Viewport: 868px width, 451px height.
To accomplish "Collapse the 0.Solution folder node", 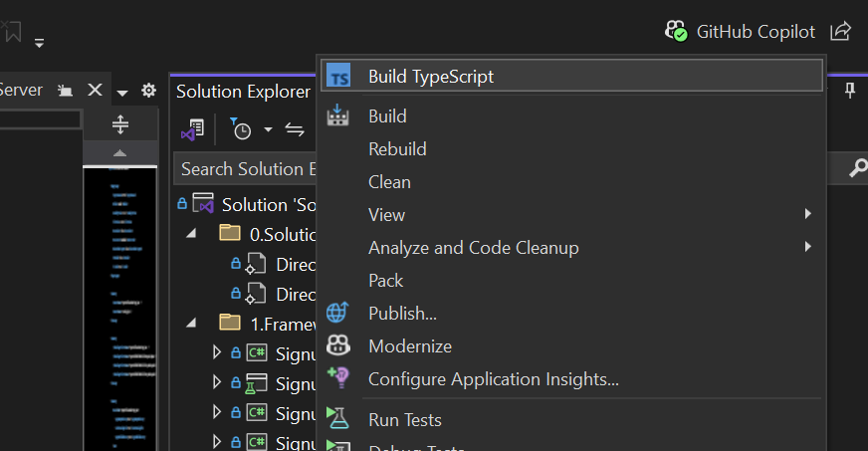I will 191,234.
